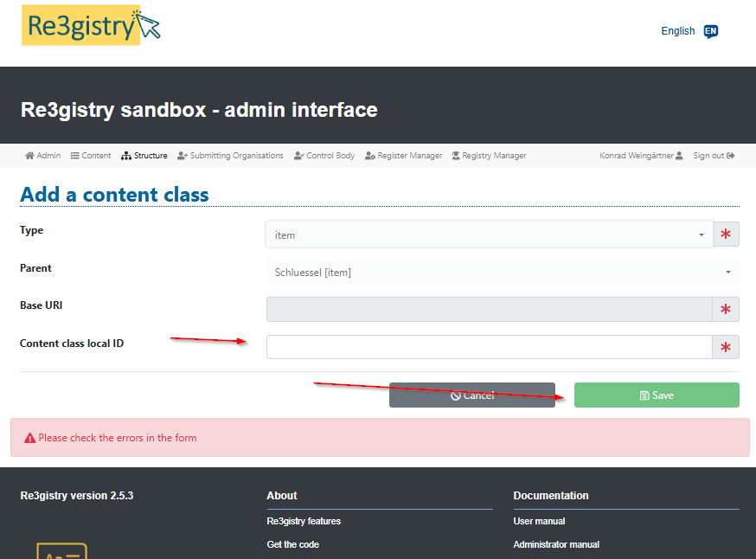
Task: Open the Registry Manager menu
Action: (489, 156)
